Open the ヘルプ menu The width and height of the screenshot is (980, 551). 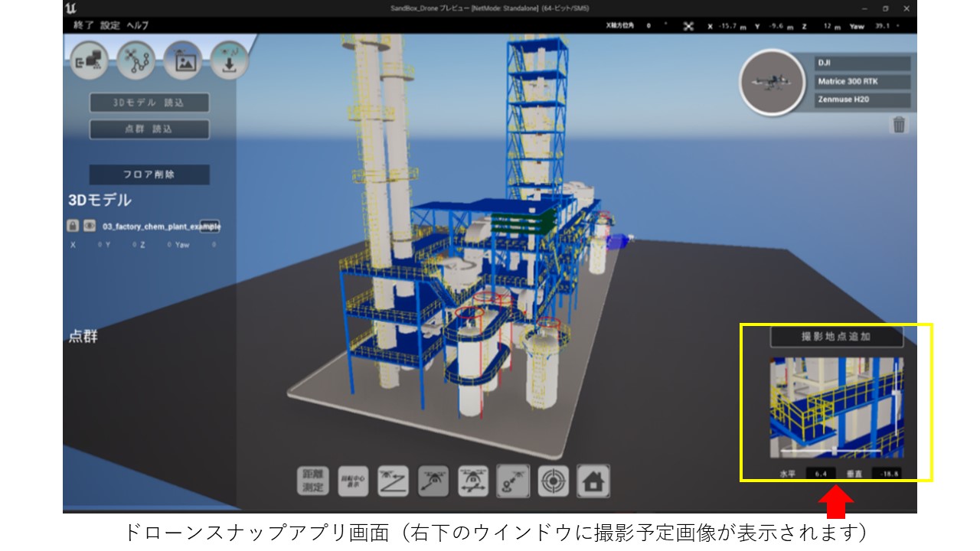pos(138,25)
